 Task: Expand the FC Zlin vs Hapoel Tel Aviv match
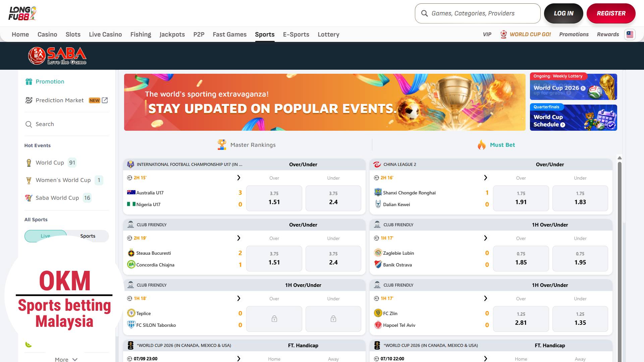coord(485,298)
